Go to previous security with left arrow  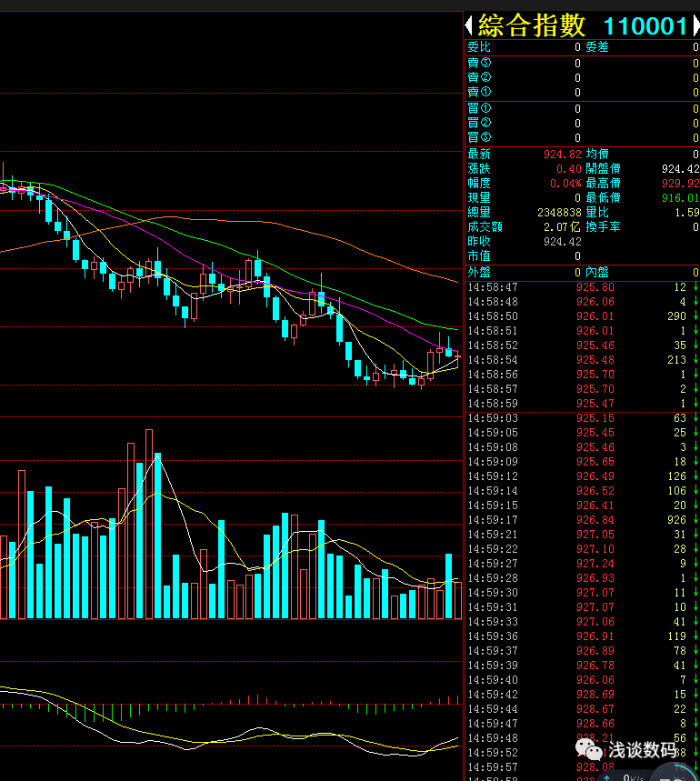tap(468, 25)
